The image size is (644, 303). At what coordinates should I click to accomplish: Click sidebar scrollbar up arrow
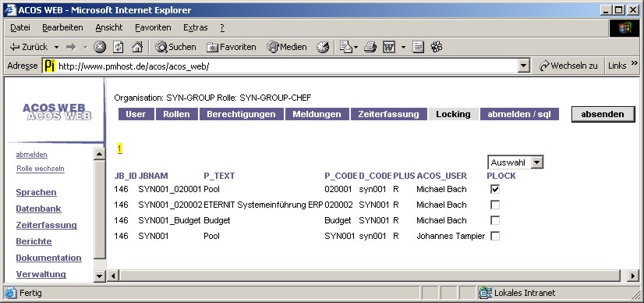(x=100, y=154)
